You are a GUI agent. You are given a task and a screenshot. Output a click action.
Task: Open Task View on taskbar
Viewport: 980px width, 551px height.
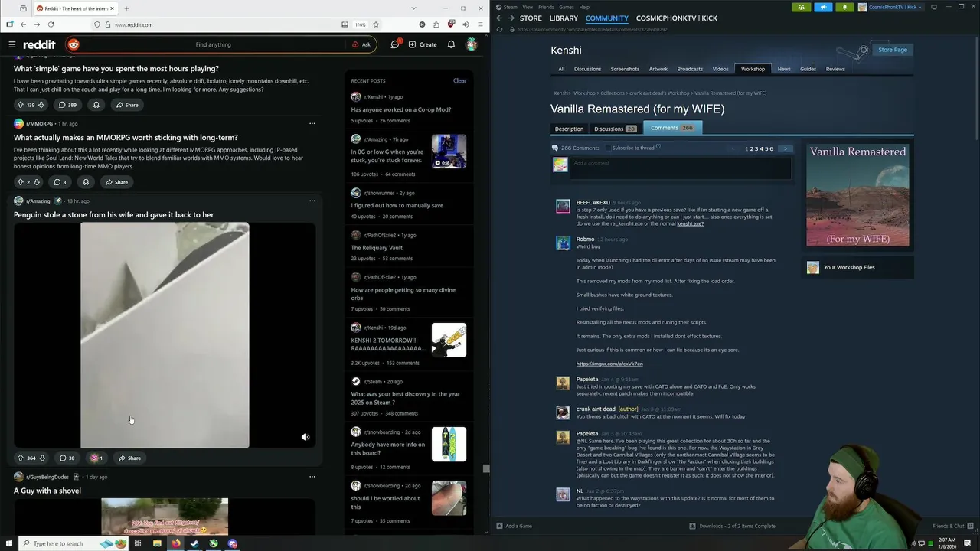point(138,543)
